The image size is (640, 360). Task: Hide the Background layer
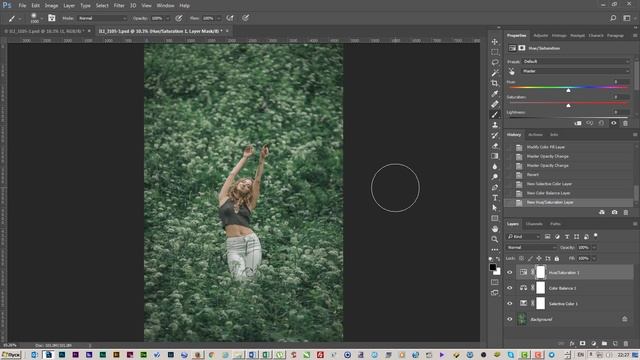[509, 319]
